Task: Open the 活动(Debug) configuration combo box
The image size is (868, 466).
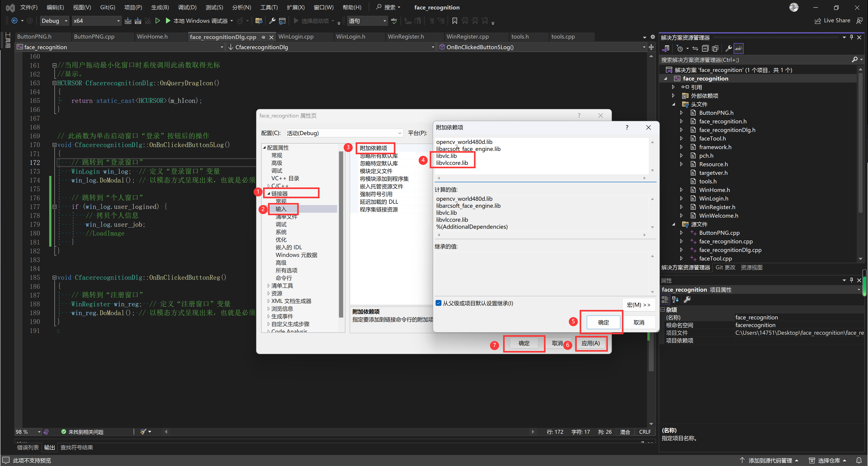Action: pyautogui.click(x=344, y=133)
